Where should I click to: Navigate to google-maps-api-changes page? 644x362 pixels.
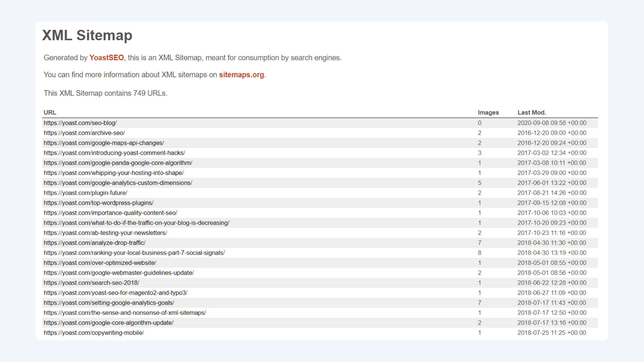point(104,143)
